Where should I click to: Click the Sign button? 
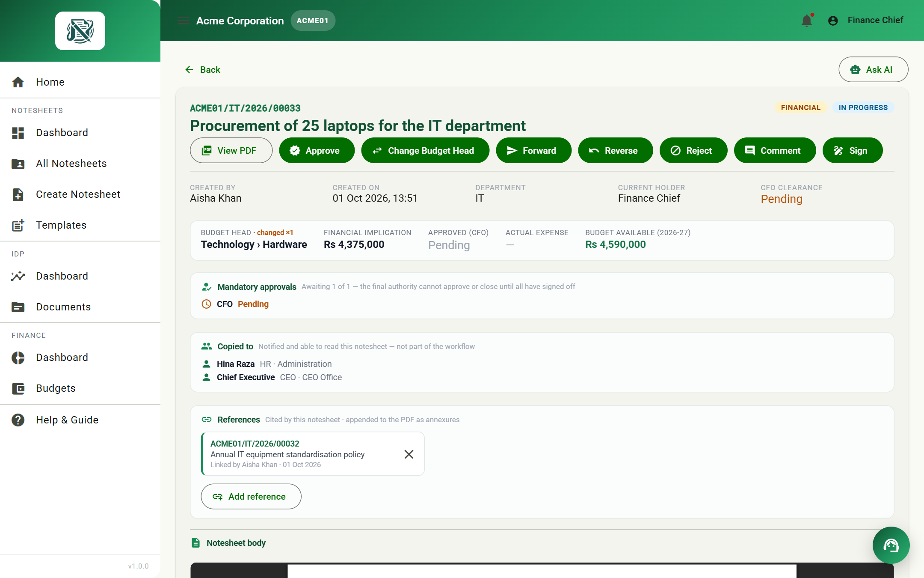852,150
